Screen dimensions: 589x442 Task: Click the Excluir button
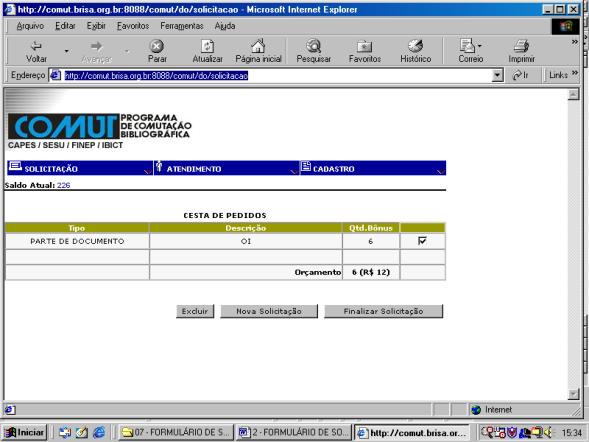[x=195, y=311]
